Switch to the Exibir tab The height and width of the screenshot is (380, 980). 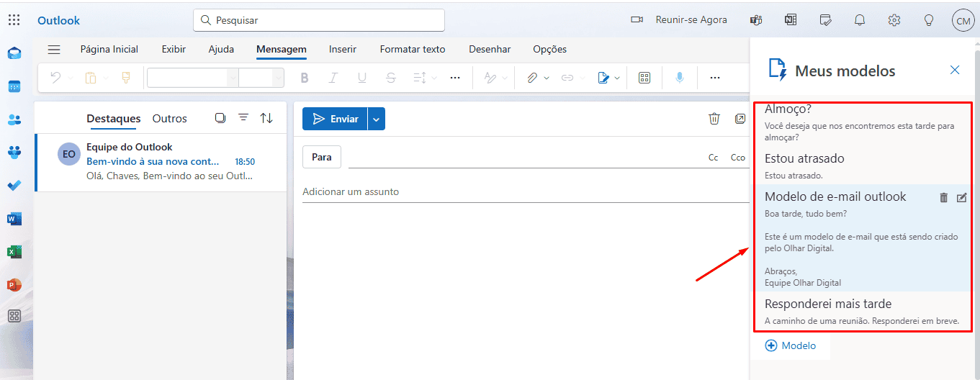click(x=174, y=50)
